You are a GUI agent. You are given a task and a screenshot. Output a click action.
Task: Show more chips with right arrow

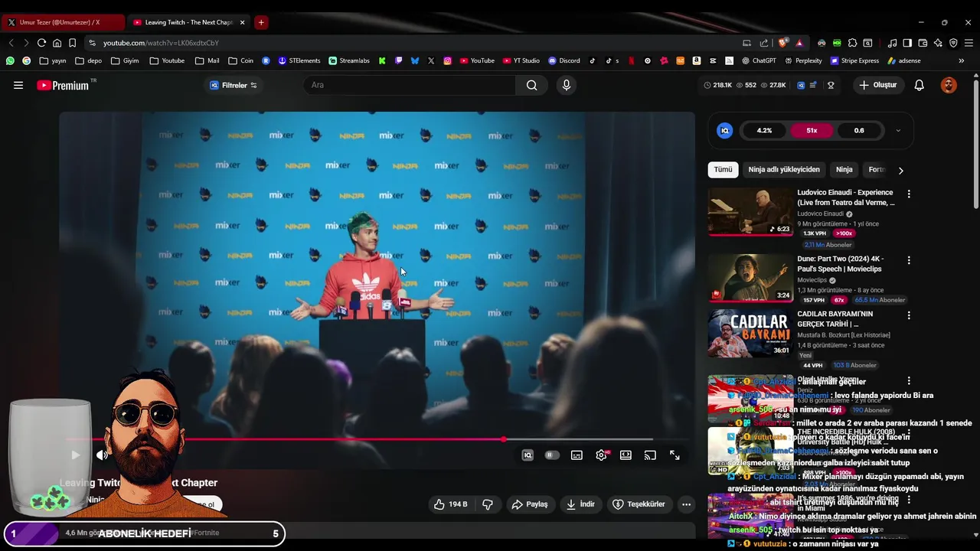(900, 171)
